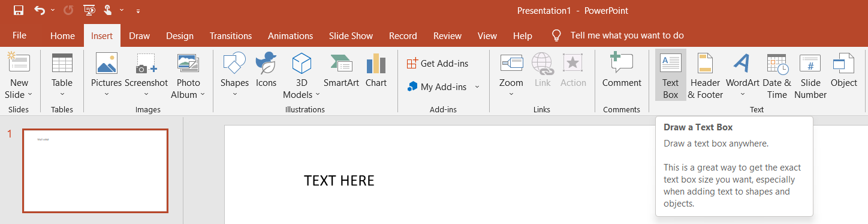Viewport: 868px width, 224px height.
Task: Insert an Object
Action: pyautogui.click(x=844, y=71)
